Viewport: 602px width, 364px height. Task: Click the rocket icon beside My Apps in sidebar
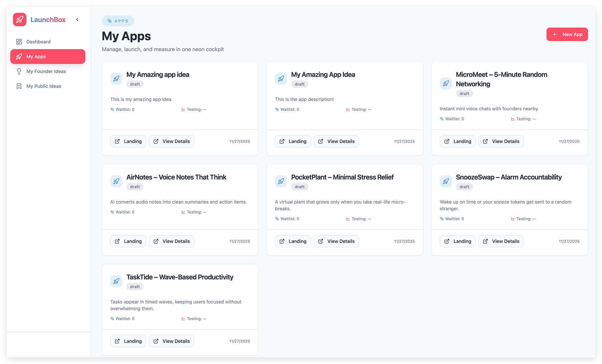(19, 57)
